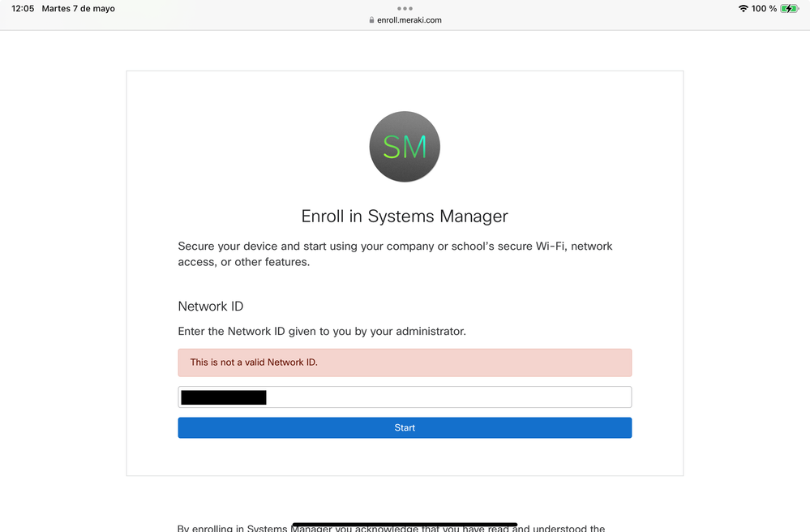Tap the enroll.meraki.com address bar
810x532 pixels.
tap(405, 20)
